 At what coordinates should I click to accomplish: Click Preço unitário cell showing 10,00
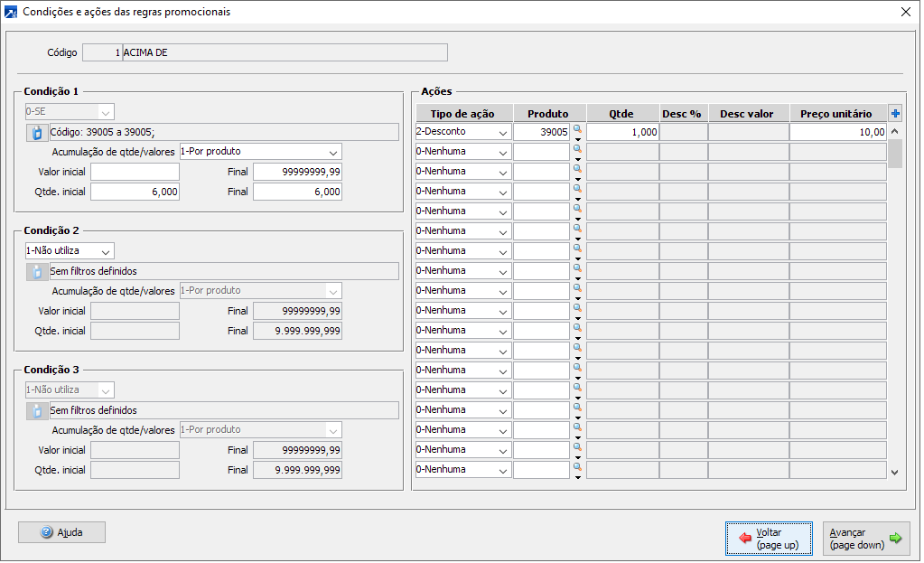pos(837,132)
